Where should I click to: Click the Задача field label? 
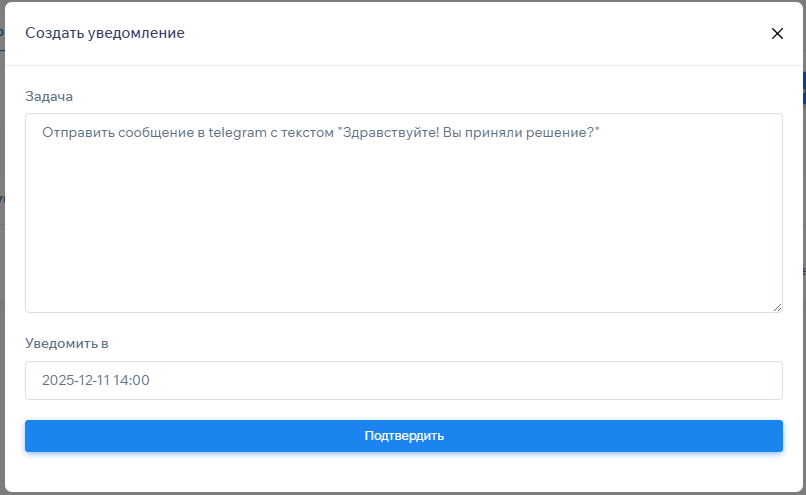pos(49,96)
